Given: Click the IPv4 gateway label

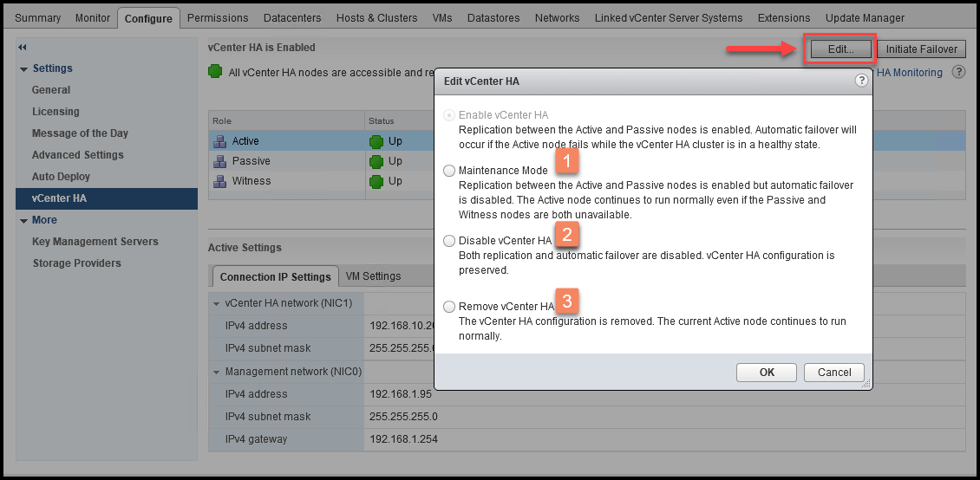Looking at the screenshot, I should tap(256, 439).
